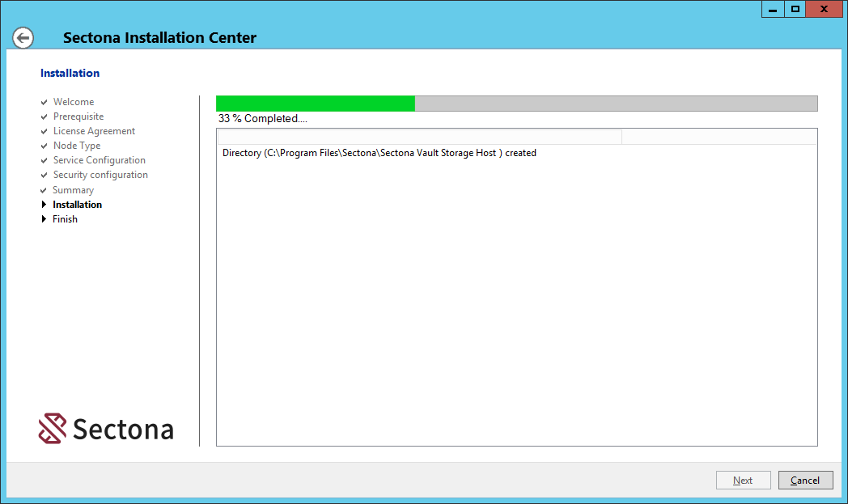This screenshot has width=848, height=504.
Task: Click the checkmark beside Summary step
Action: point(44,189)
